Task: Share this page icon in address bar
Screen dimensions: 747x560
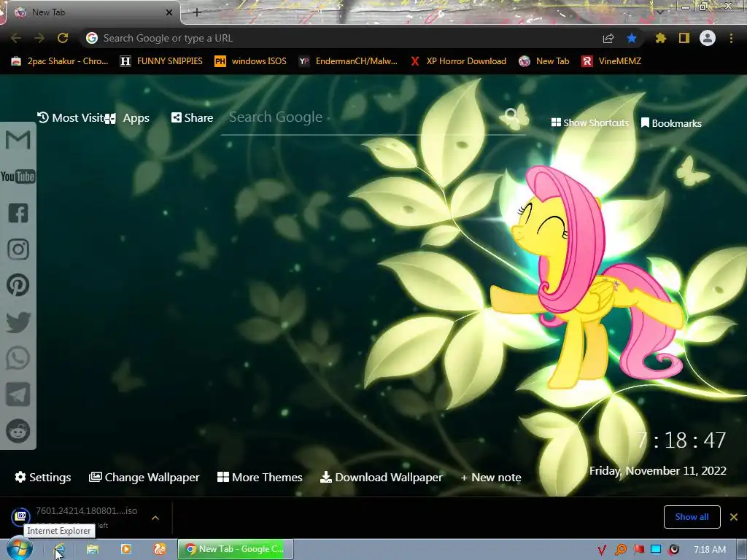Action: coord(608,39)
